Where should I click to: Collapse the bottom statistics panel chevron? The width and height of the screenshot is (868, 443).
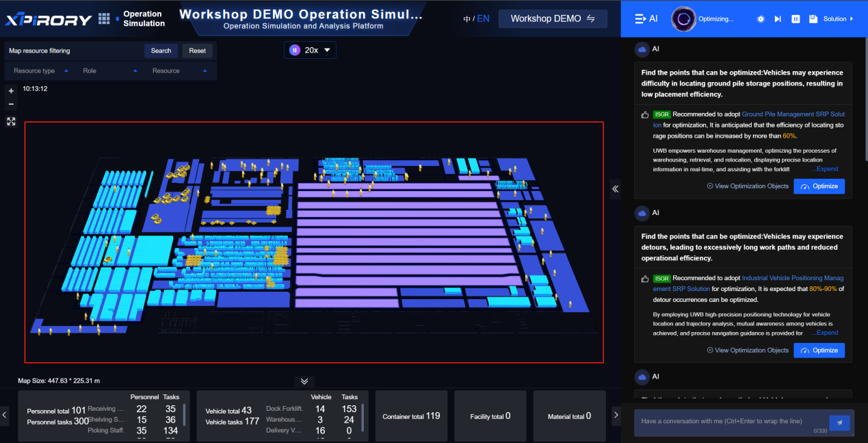point(304,381)
